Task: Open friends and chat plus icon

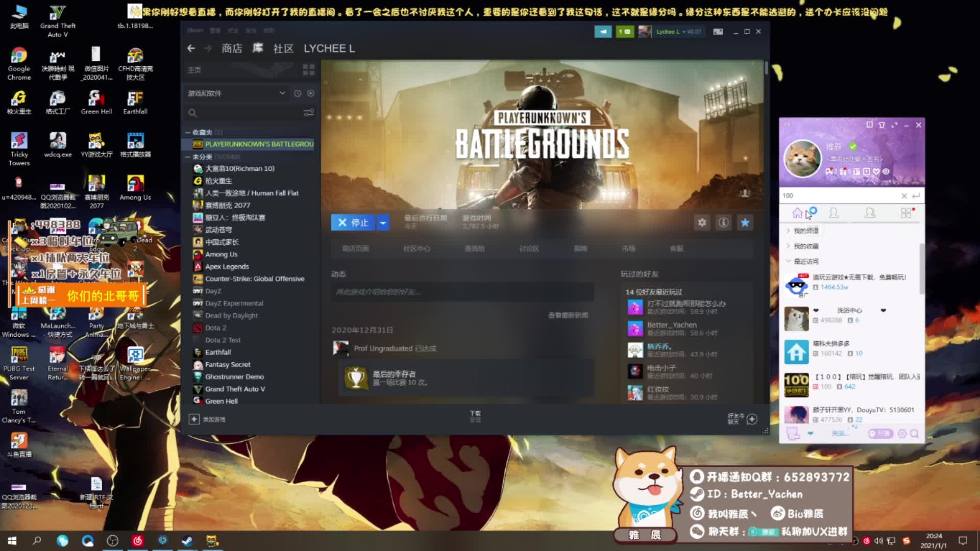Action: click(x=752, y=419)
